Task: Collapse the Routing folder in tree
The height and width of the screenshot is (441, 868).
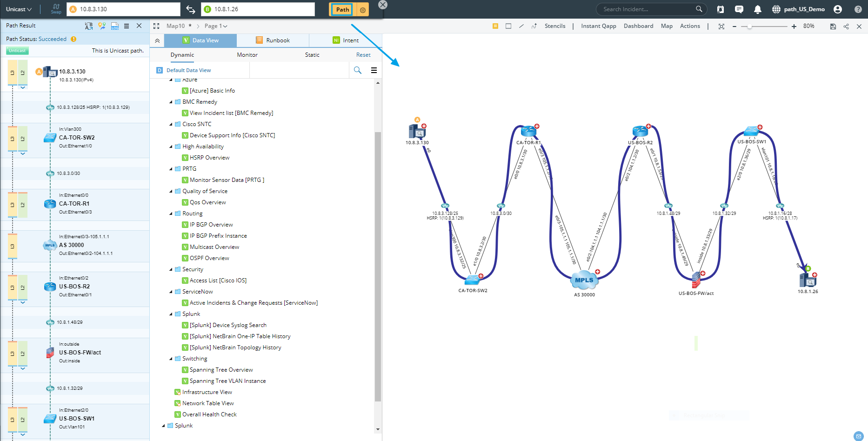Action: pos(171,214)
